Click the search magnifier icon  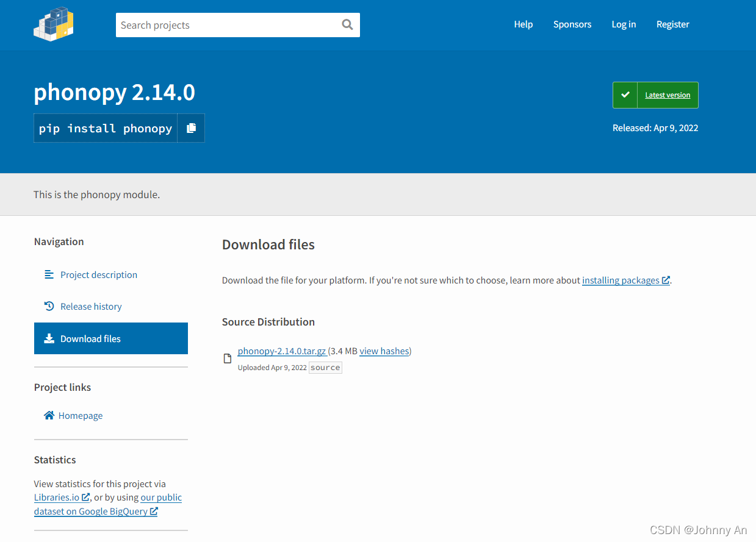tap(347, 24)
